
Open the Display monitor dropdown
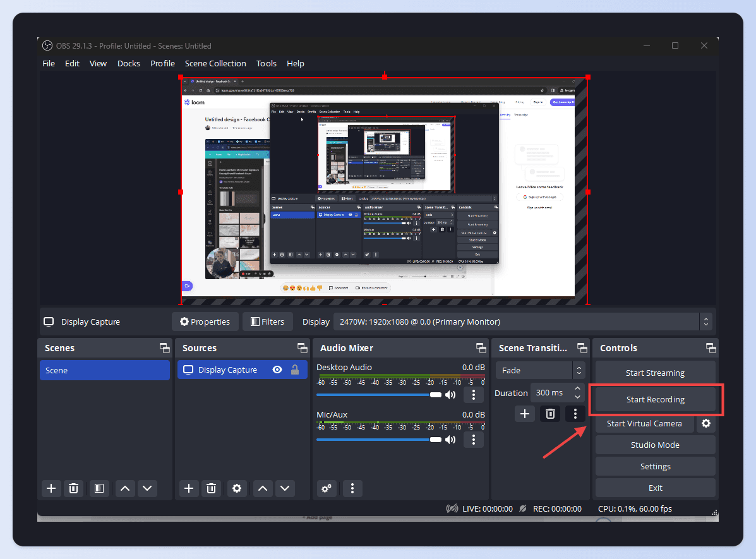click(x=523, y=322)
